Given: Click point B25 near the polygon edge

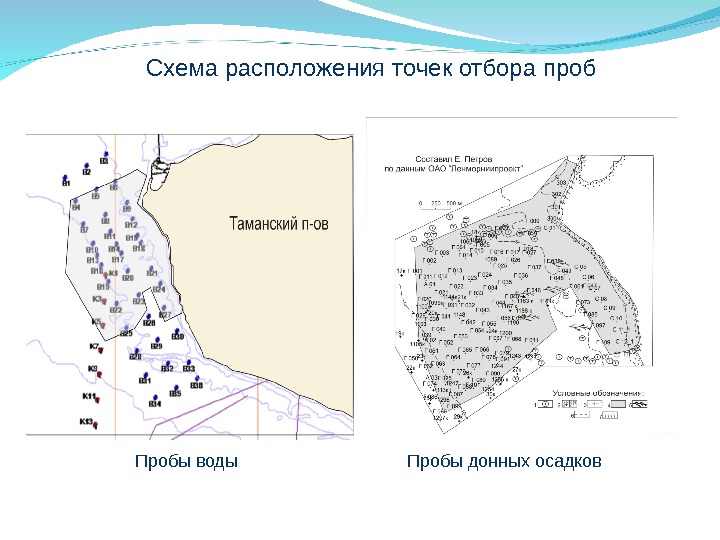Looking at the screenshot, I should [126, 328].
